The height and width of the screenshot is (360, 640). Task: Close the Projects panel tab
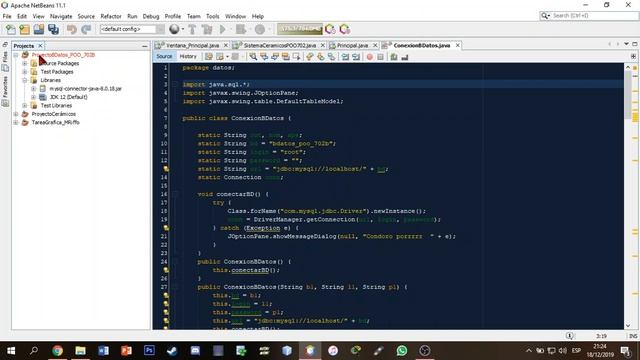(x=40, y=46)
